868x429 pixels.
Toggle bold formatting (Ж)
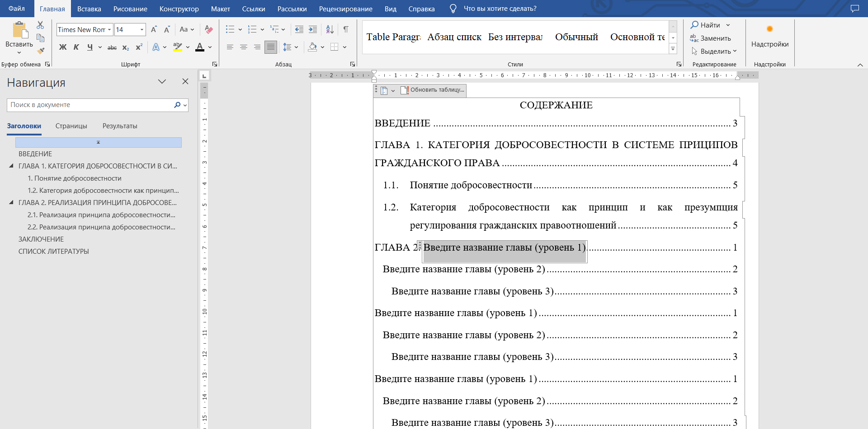tap(63, 47)
